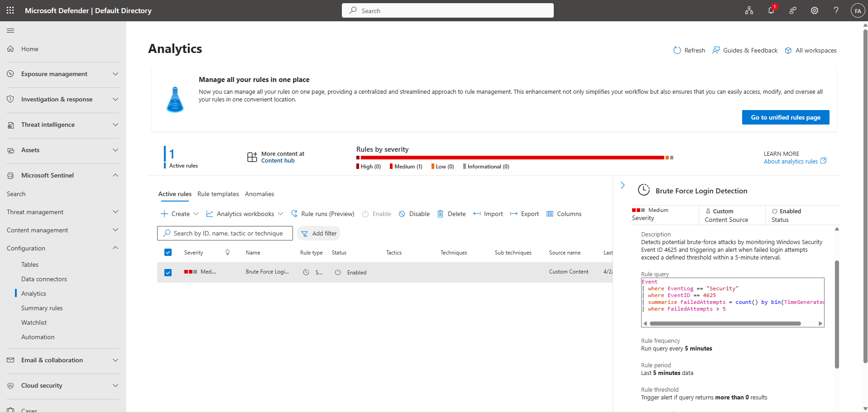
Task: Expand the Cloud security section
Action: pyautogui.click(x=115, y=385)
